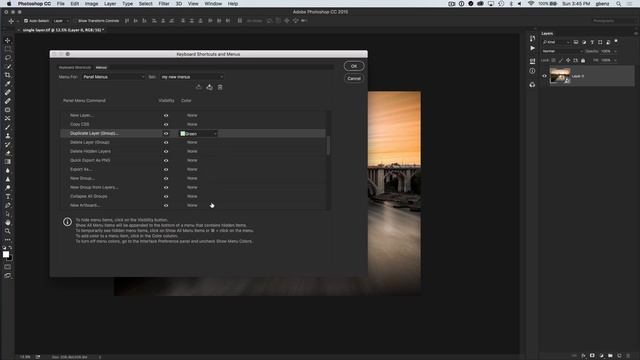Toggle visibility for New Group from Layers
This screenshot has height=360, width=640.
click(x=166, y=187)
